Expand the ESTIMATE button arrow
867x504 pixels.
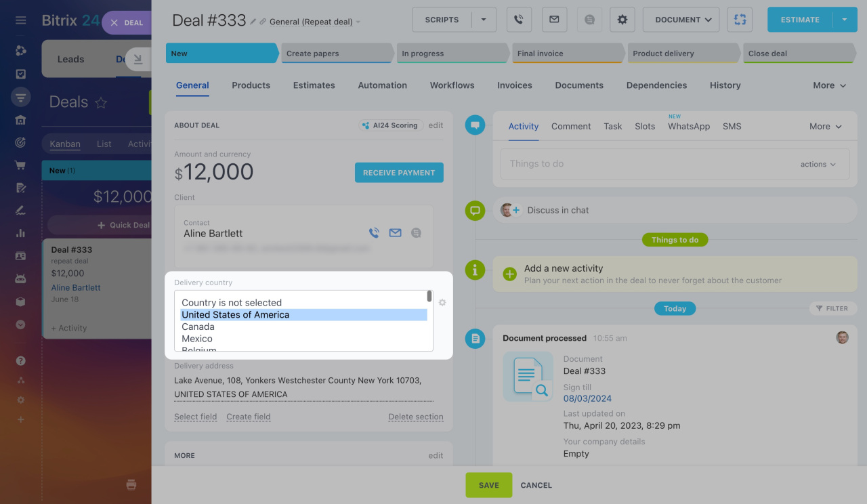click(x=844, y=20)
